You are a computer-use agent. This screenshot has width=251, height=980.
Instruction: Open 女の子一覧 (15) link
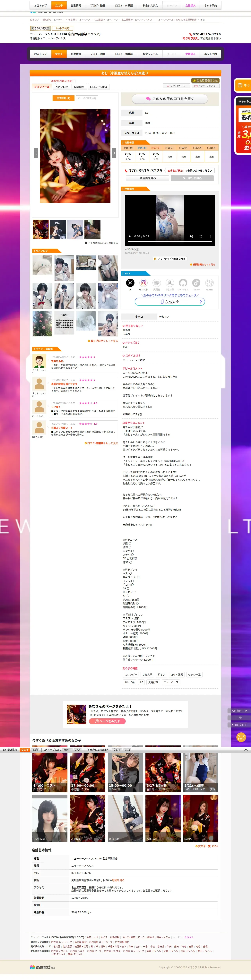coord(207,846)
